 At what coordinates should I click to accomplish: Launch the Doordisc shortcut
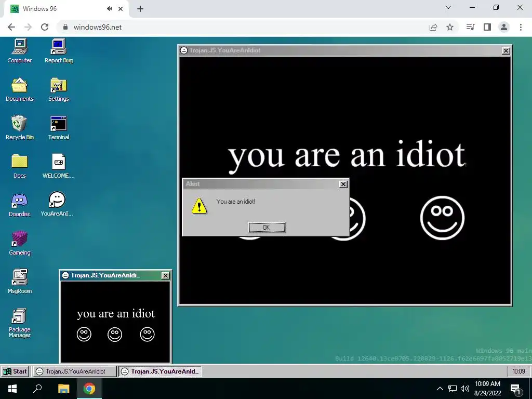click(19, 205)
